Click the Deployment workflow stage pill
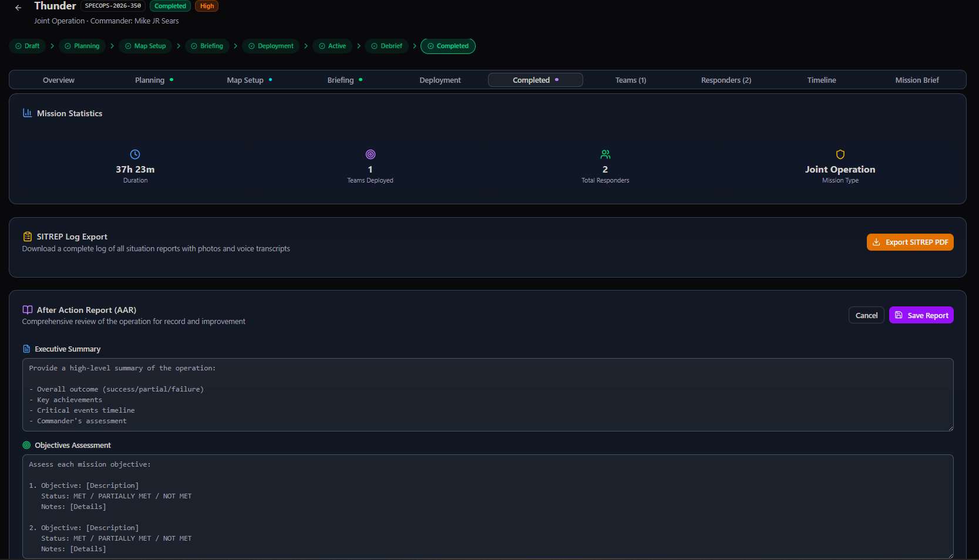The width and height of the screenshot is (979, 560). [x=271, y=46]
